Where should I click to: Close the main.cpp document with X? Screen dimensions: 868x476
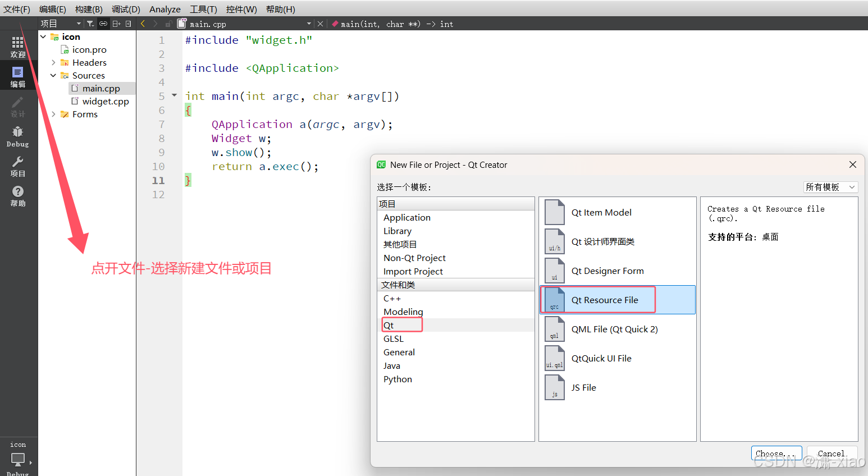tap(321, 24)
